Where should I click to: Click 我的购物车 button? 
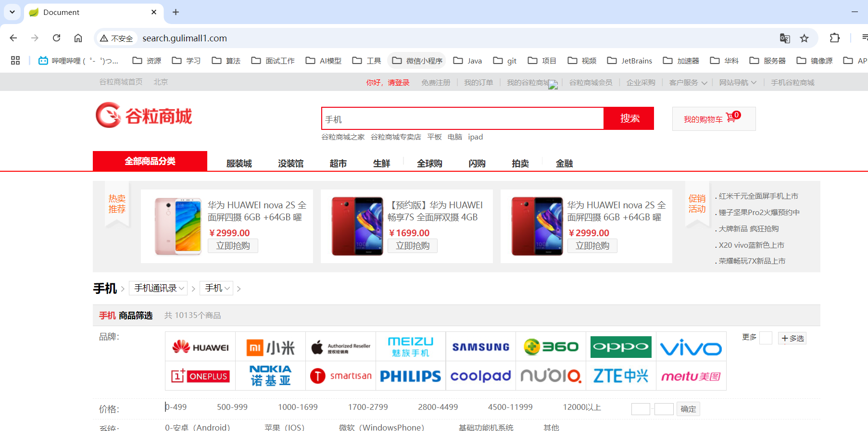(x=714, y=119)
